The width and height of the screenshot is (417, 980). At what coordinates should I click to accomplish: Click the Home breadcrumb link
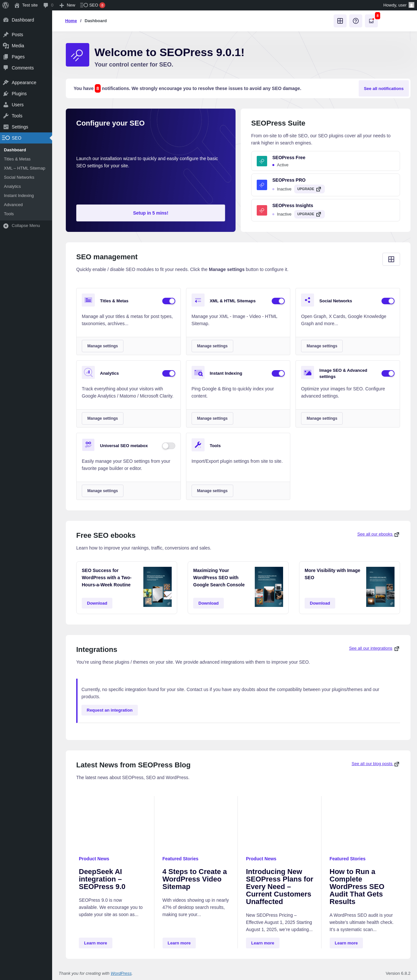[71, 21]
